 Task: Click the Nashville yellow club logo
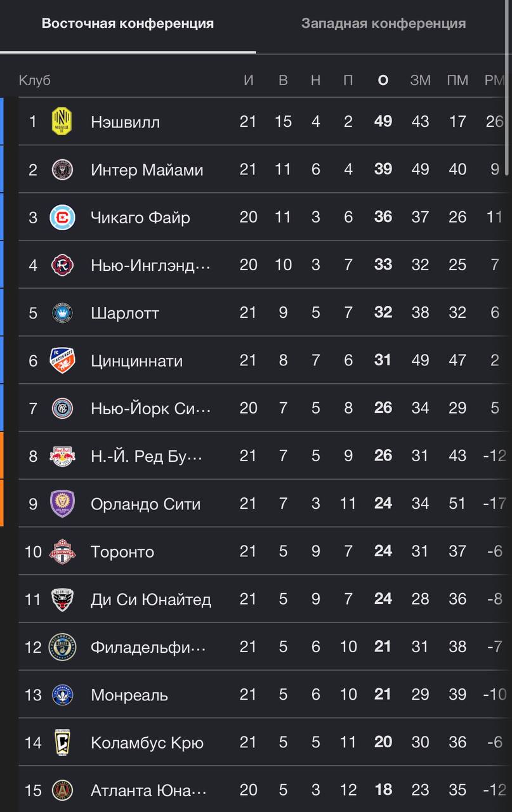click(x=62, y=121)
